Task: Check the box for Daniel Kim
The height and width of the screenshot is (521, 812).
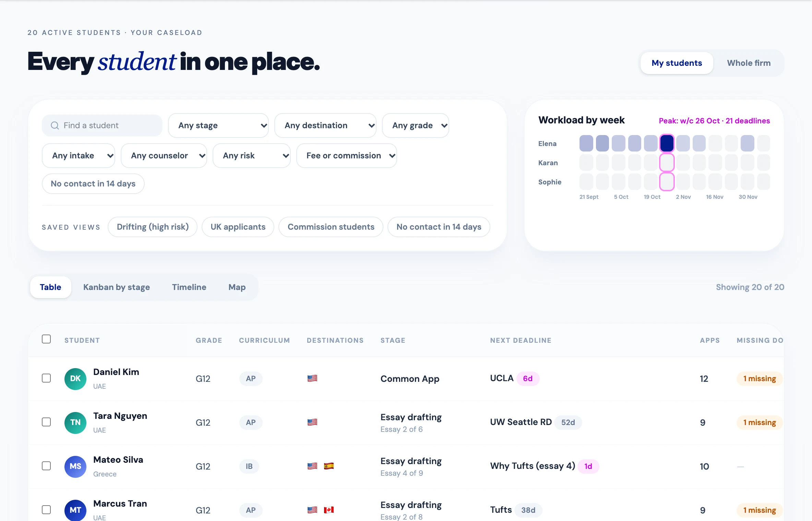Action: pyautogui.click(x=46, y=378)
